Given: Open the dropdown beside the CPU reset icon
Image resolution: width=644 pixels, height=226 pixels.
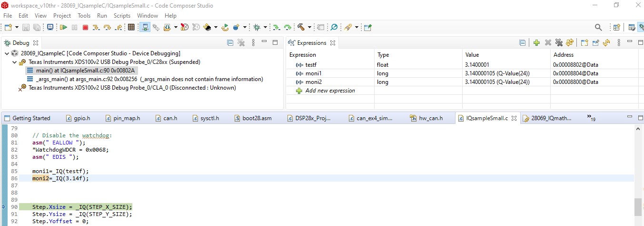Looking at the screenshot, I should 216,28.
